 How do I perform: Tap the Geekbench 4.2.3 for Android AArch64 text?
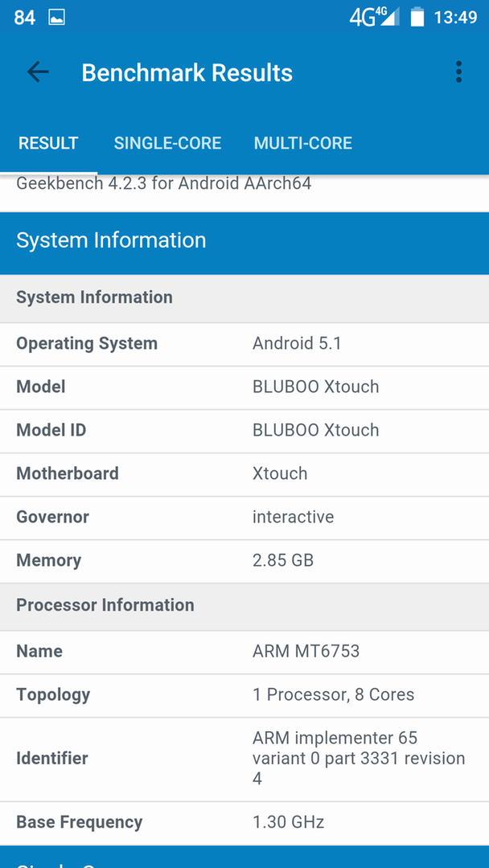pos(164,184)
